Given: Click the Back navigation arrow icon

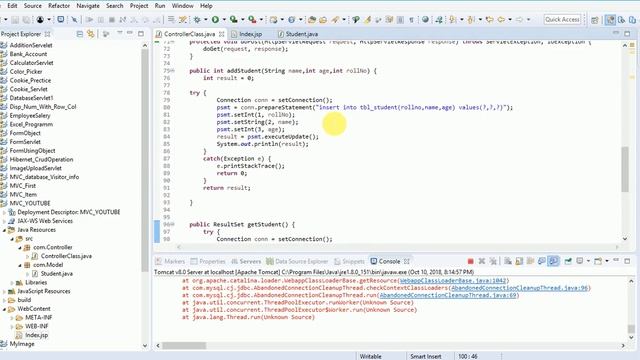Looking at the screenshot, I should tap(501, 20).
